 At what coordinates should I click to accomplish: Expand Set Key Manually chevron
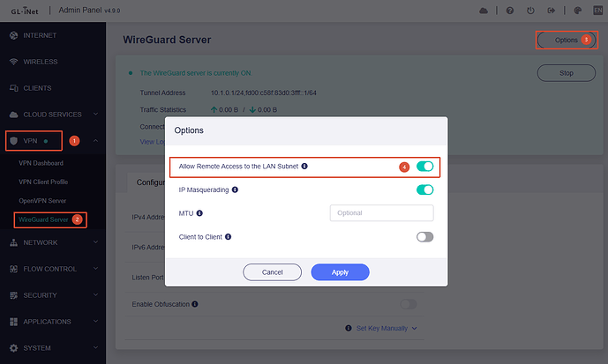coord(415,329)
